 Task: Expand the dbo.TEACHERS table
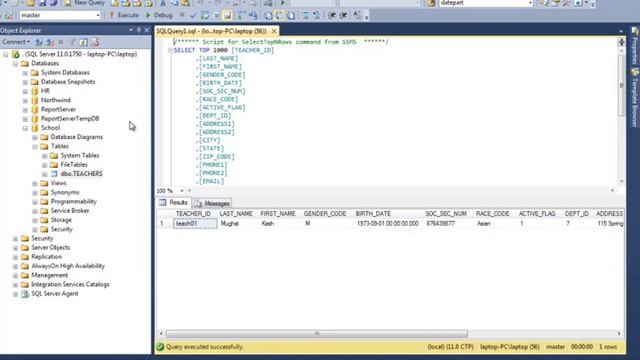(45, 174)
